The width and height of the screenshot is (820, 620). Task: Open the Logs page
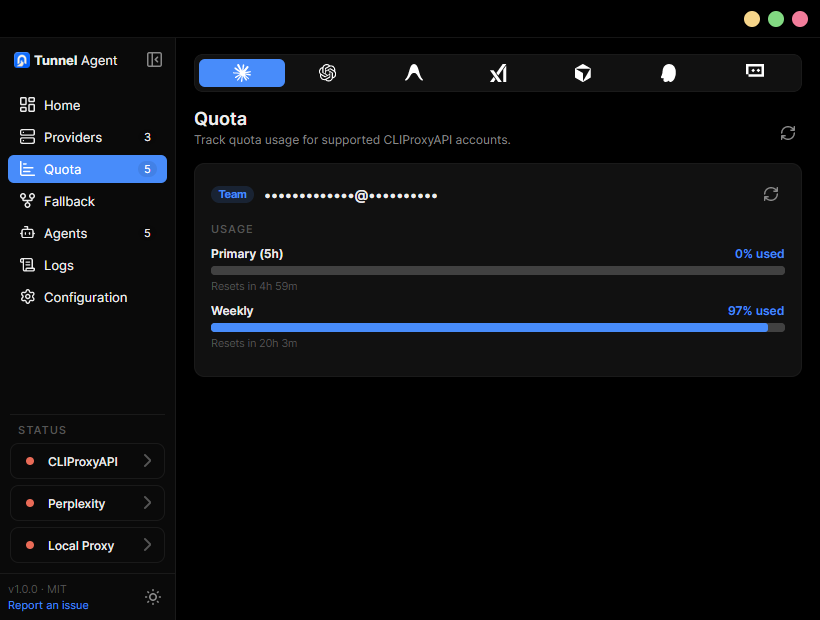click(x=87, y=265)
